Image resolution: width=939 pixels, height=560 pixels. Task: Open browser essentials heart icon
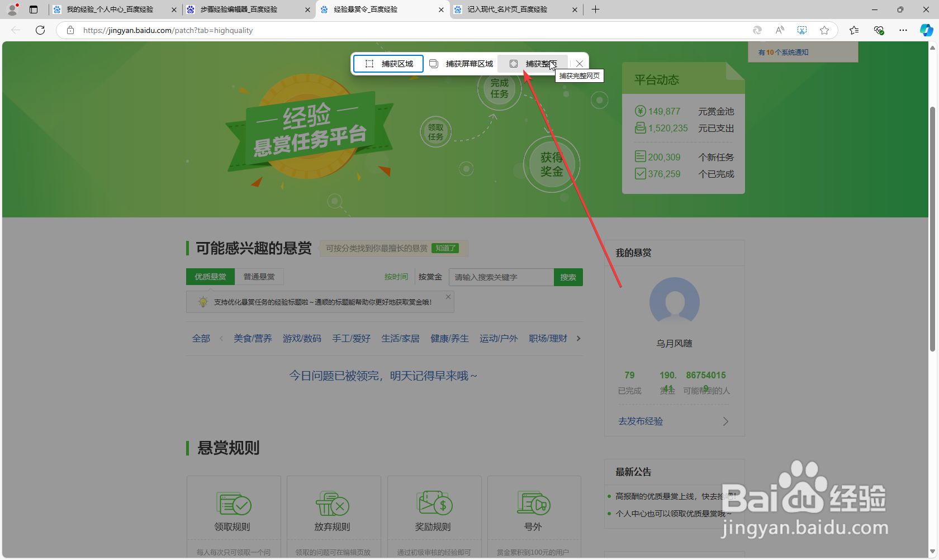click(x=879, y=30)
